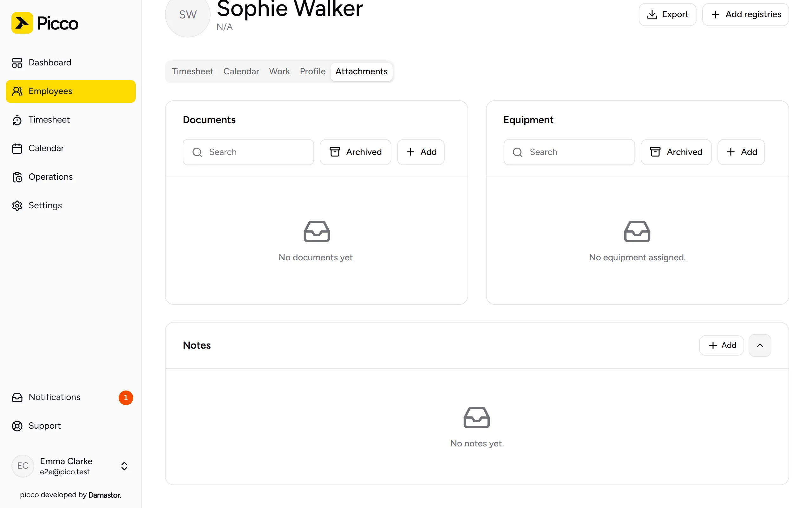
Task: Click the SW employee avatar
Action: pyautogui.click(x=187, y=15)
